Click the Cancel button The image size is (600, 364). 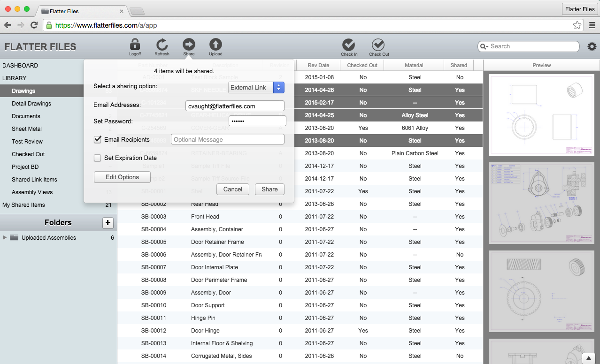[x=233, y=189]
